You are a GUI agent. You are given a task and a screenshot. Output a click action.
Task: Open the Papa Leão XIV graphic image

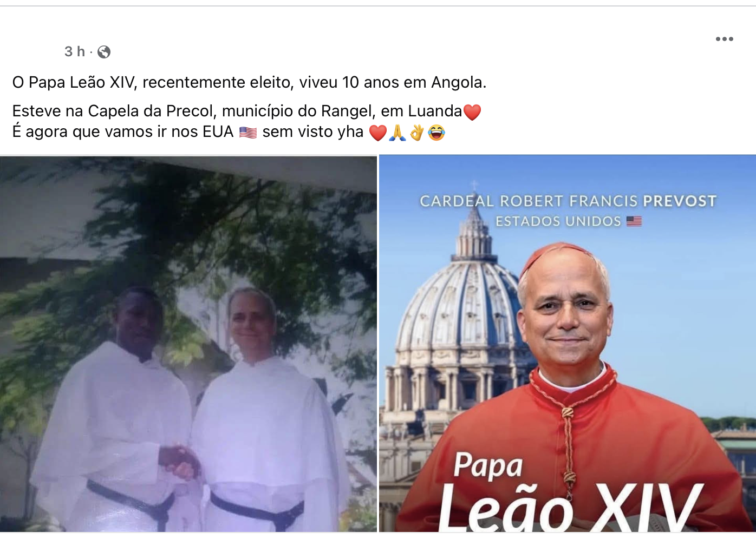pos(568,344)
